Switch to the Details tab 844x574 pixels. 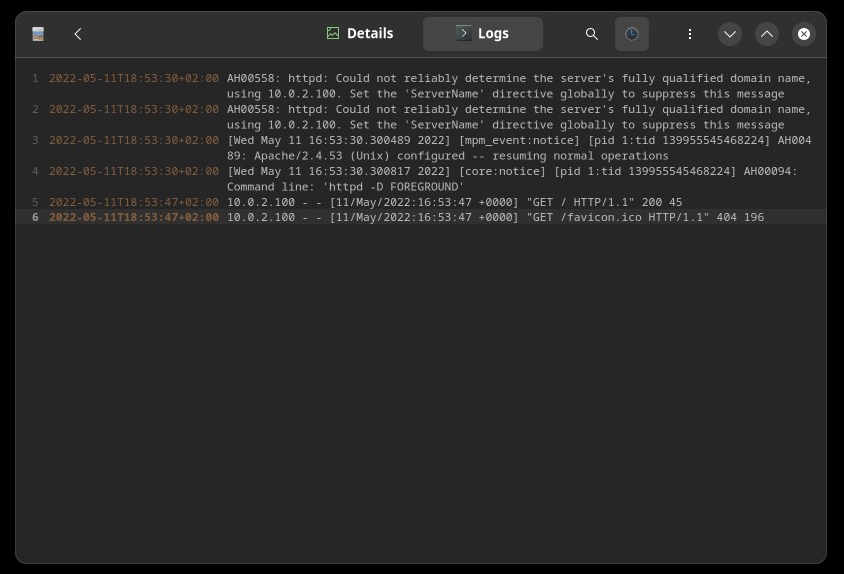coord(360,33)
